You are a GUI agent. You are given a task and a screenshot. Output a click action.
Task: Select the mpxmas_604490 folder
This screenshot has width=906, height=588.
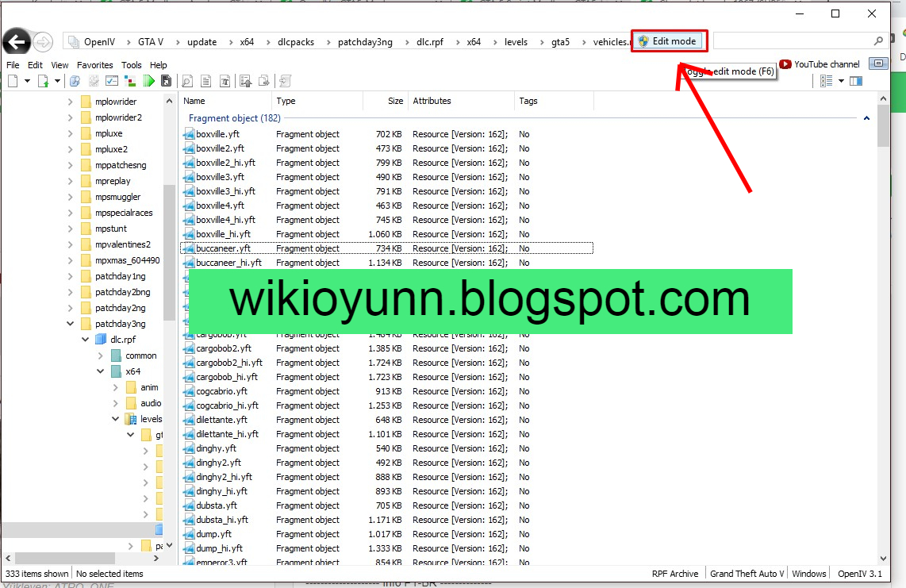pos(127,260)
